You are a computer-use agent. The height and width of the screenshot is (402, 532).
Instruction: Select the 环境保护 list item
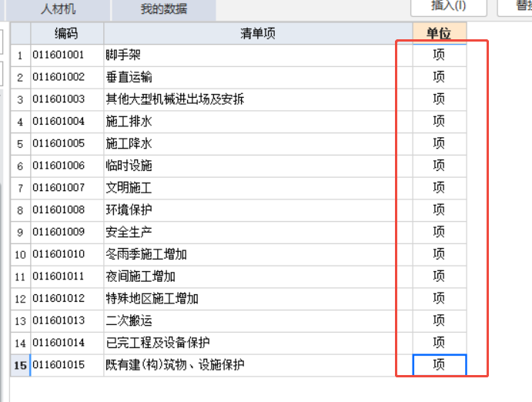[x=258, y=210]
